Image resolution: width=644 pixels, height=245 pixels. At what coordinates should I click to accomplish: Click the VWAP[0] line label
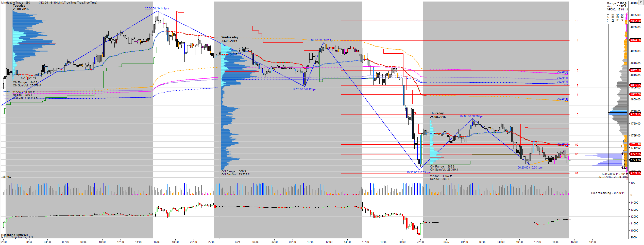[x=562, y=144]
